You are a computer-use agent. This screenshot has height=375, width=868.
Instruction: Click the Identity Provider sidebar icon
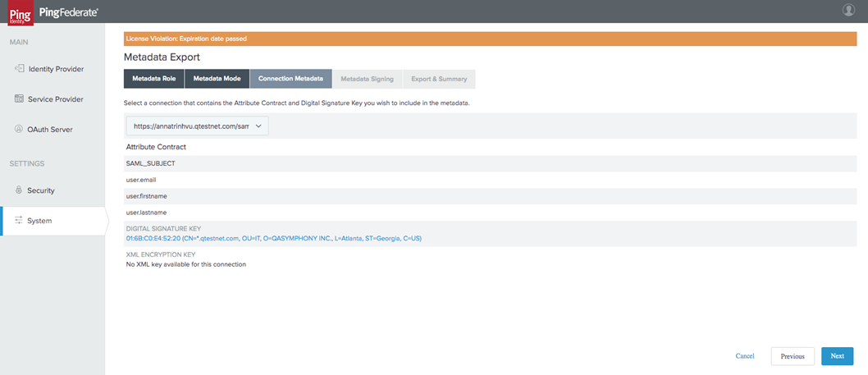[x=19, y=69]
